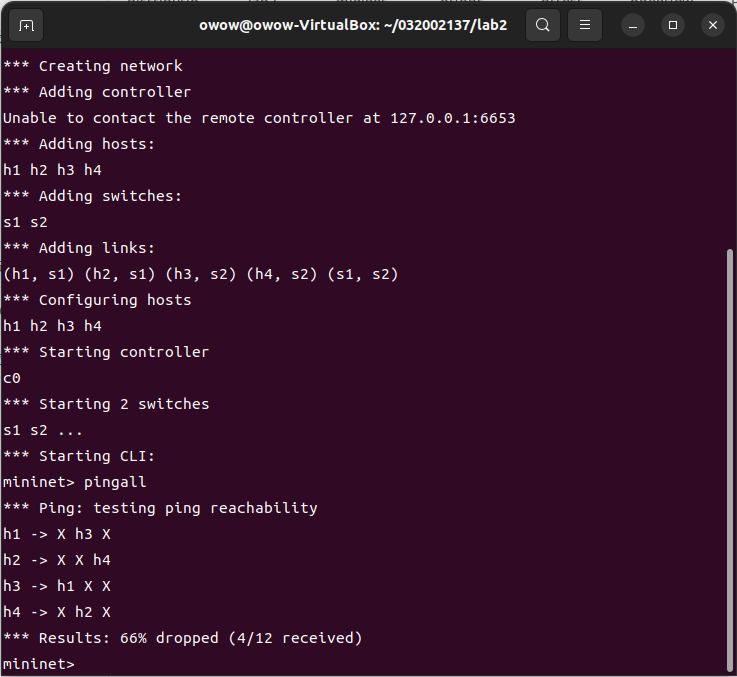Click the '(h1, s1) (h2, s1)' links line
The image size is (737, 677).
[200, 274]
